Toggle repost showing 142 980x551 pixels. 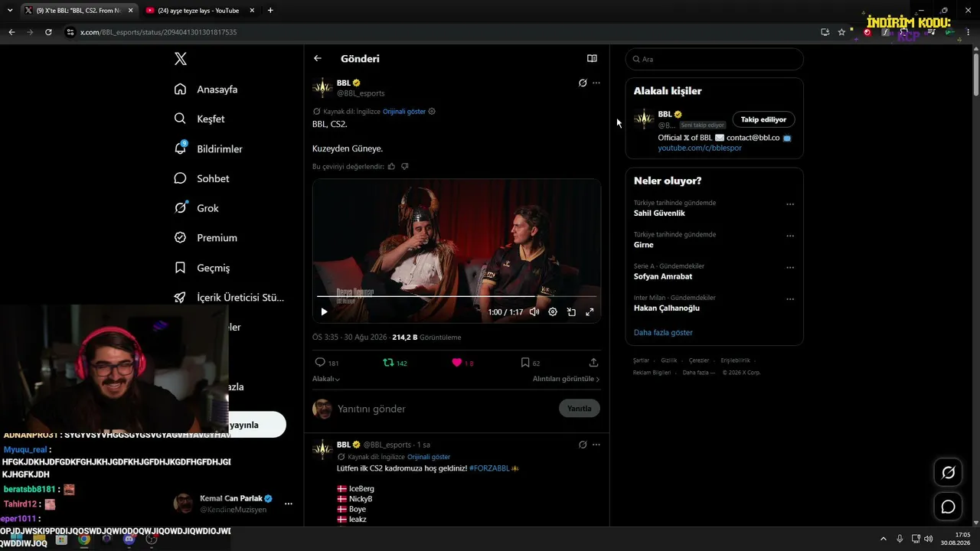[x=395, y=363]
